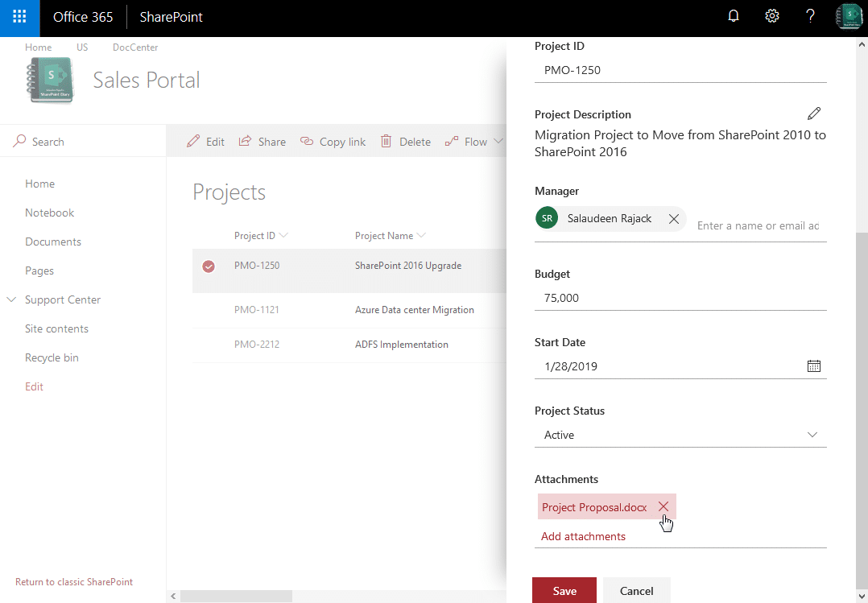This screenshot has height=603, width=868.
Task: Open SharePoint settings gear
Action: click(x=771, y=15)
